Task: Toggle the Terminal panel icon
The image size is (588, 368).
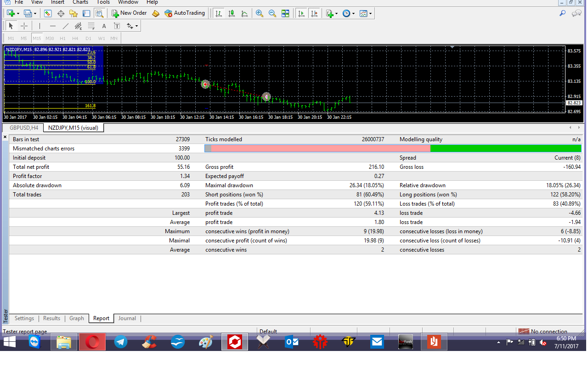Action: tap(86, 13)
